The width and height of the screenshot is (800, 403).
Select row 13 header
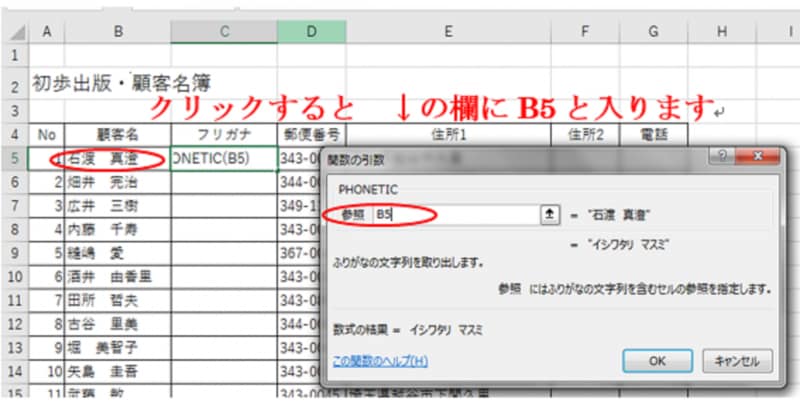(15, 347)
